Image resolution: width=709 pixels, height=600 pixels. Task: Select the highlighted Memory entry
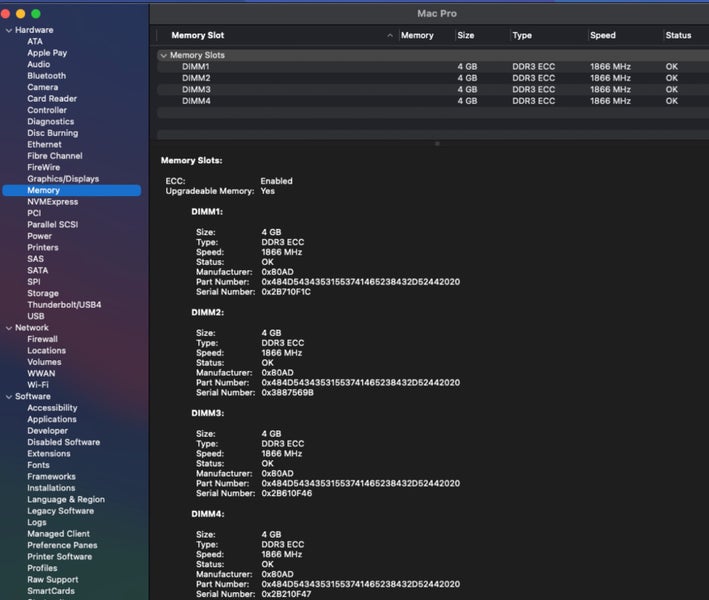click(71, 190)
